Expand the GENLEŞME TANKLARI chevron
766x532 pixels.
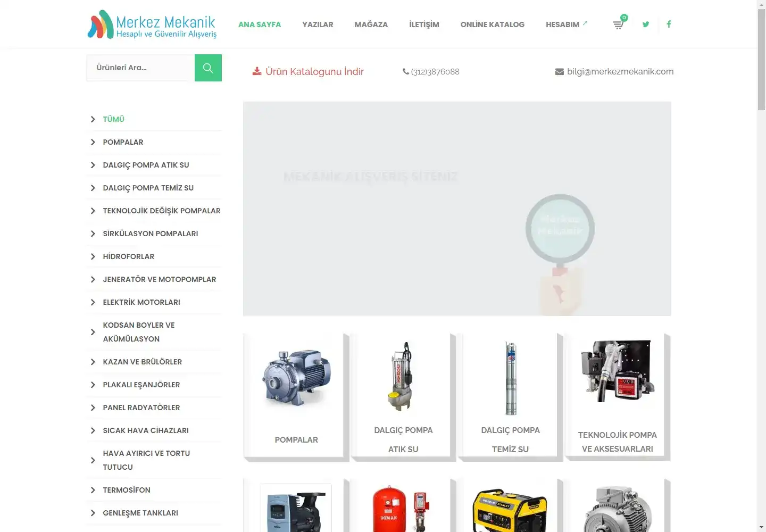point(93,513)
